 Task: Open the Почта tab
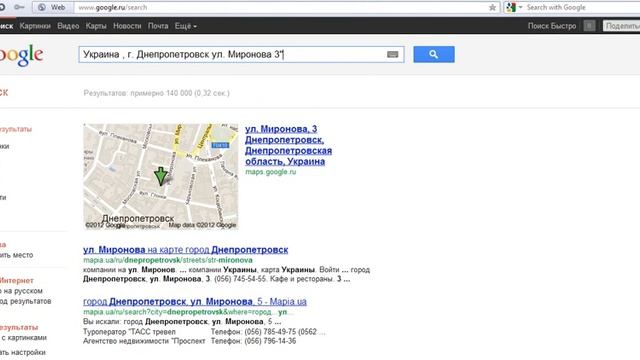click(x=158, y=26)
